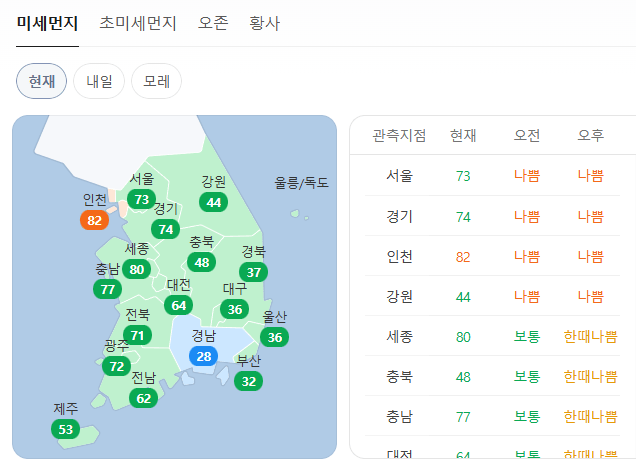Select the Busan 32 map marker

coord(249,381)
